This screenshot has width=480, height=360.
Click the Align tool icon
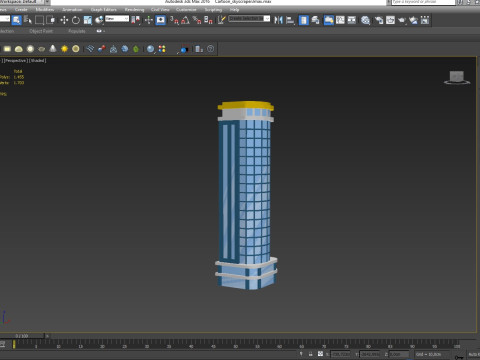[x=290, y=20]
